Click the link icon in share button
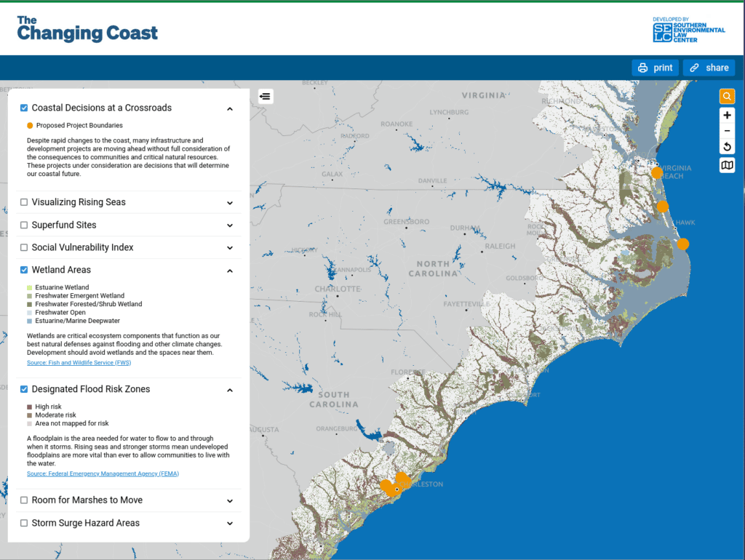 [x=694, y=68]
